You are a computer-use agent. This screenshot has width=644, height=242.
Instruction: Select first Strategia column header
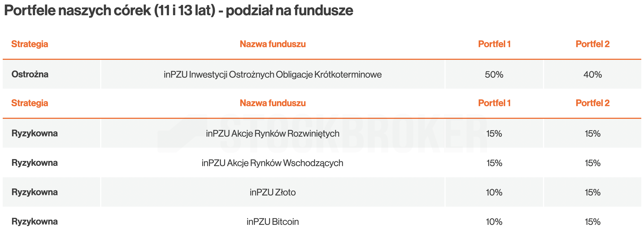point(30,44)
